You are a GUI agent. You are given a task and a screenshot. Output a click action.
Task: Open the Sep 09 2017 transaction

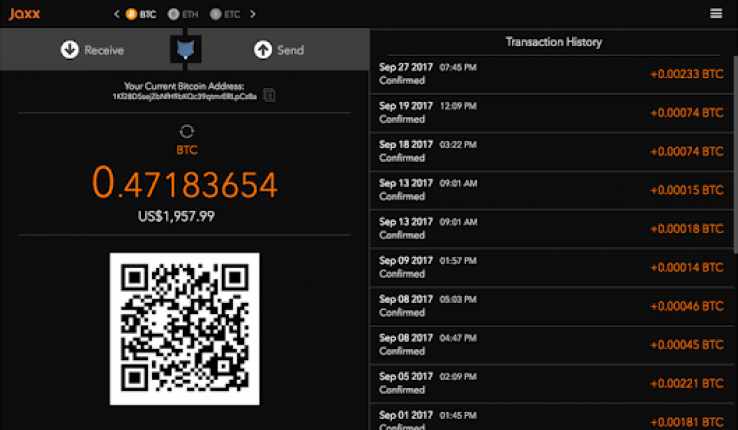click(552, 267)
